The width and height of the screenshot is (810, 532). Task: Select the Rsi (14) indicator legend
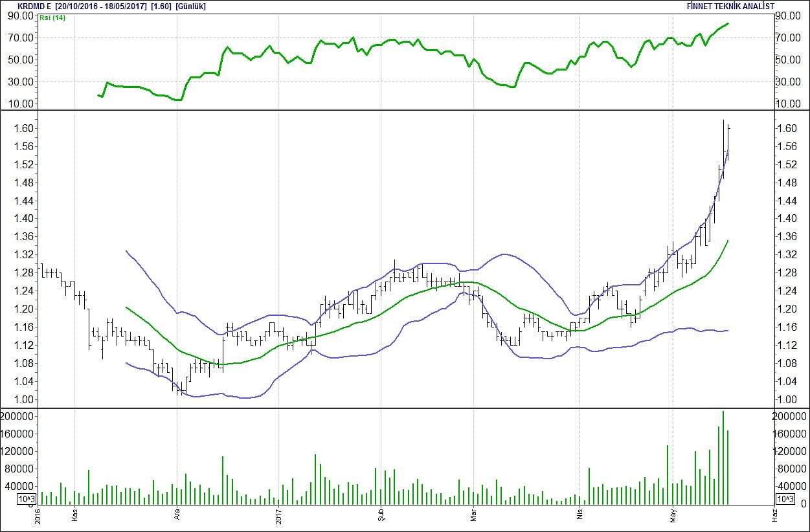[52, 17]
